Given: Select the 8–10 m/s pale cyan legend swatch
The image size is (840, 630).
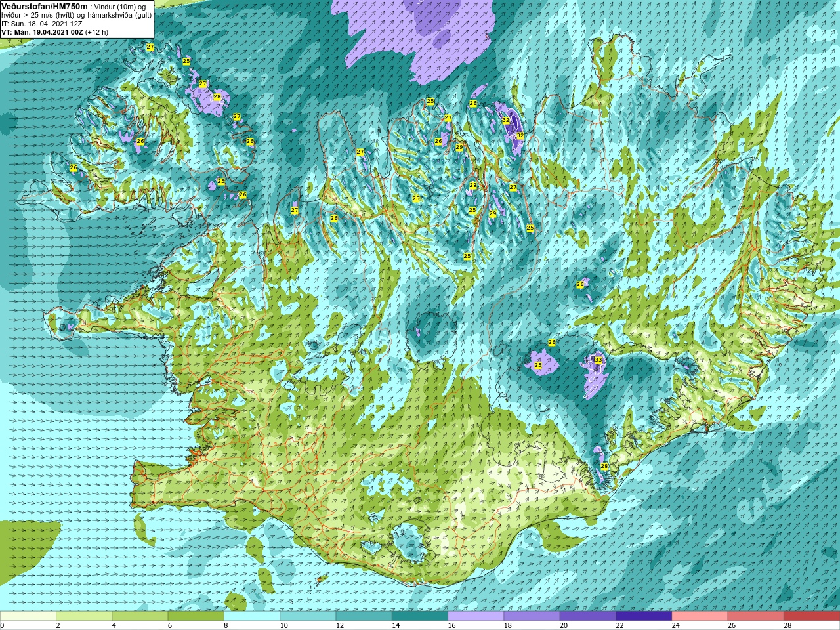Looking at the screenshot, I should 252,616.
